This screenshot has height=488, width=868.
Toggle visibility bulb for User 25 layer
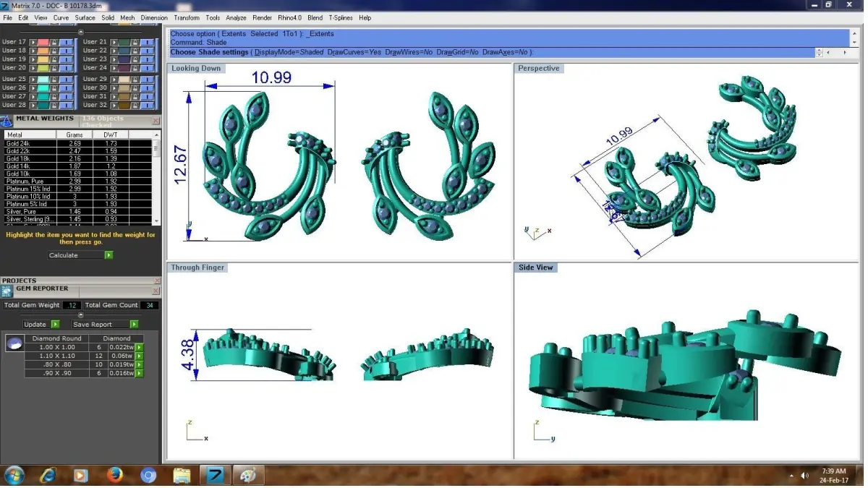[66, 79]
